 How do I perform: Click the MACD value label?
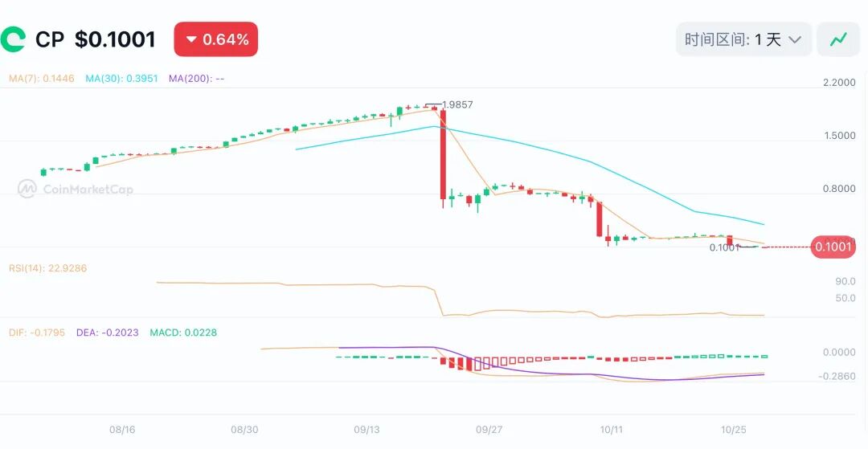(x=182, y=333)
